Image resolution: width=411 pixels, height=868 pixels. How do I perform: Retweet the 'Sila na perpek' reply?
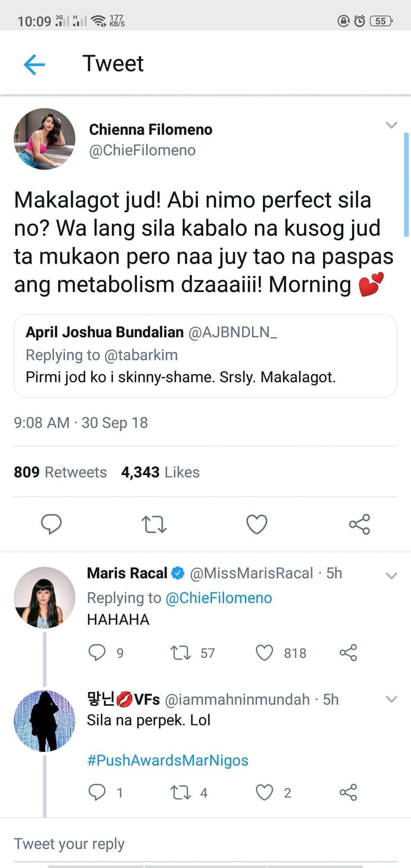coord(181,792)
